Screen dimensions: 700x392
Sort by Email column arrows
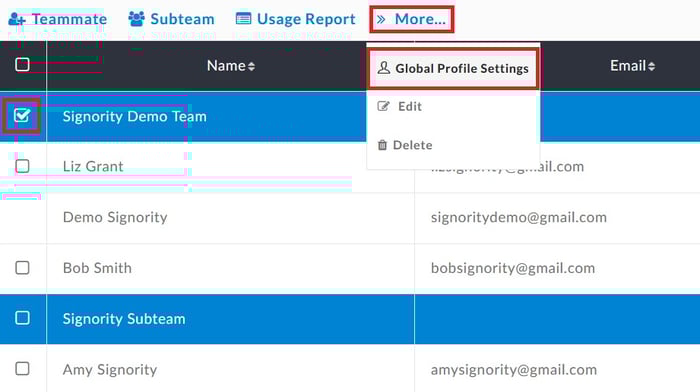pyautogui.click(x=651, y=67)
